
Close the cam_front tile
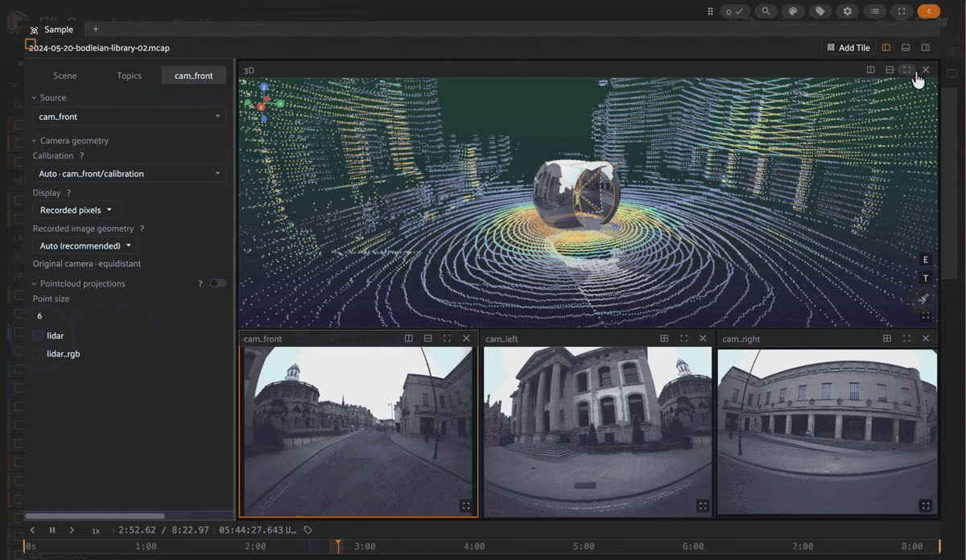click(466, 339)
